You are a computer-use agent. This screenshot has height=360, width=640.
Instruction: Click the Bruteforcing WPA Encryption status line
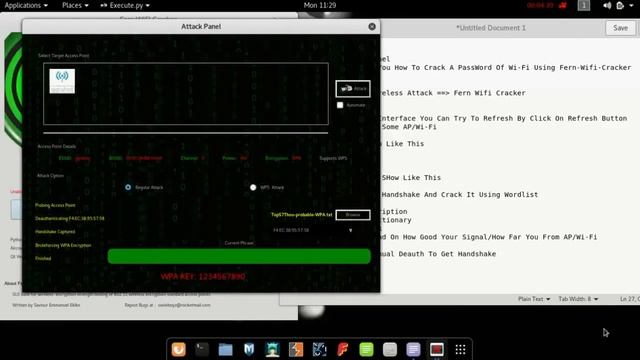click(x=63, y=245)
